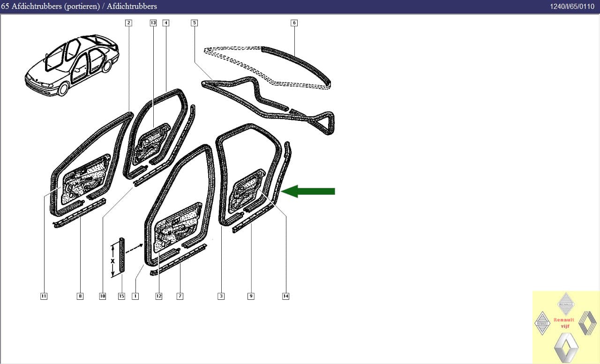The width and height of the screenshot is (600, 364).
Task: Click callout box number 6
Action: [294, 22]
